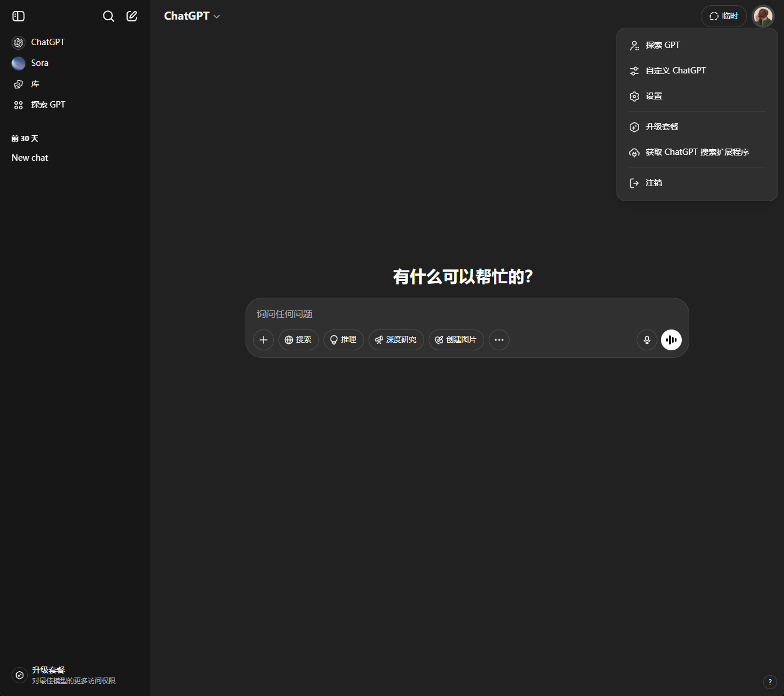Screen dimensions: 784x696
Task: Click the plus attach button in composer
Action: (263, 340)
